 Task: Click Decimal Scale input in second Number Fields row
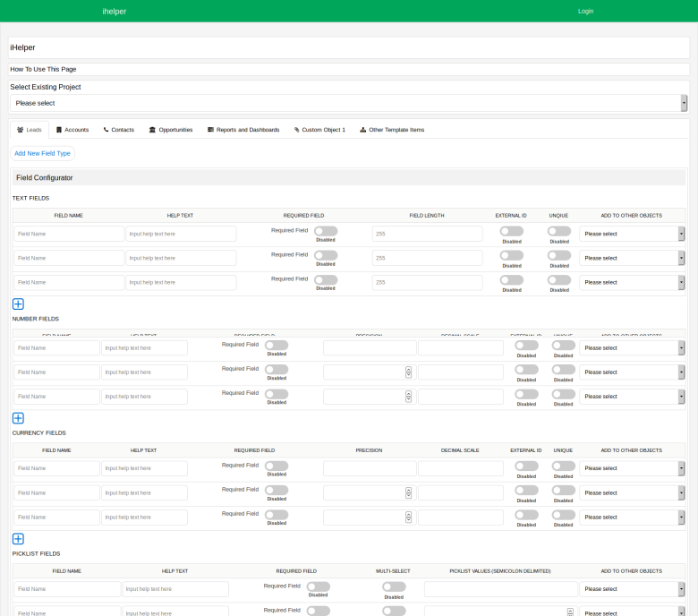(461, 372)
